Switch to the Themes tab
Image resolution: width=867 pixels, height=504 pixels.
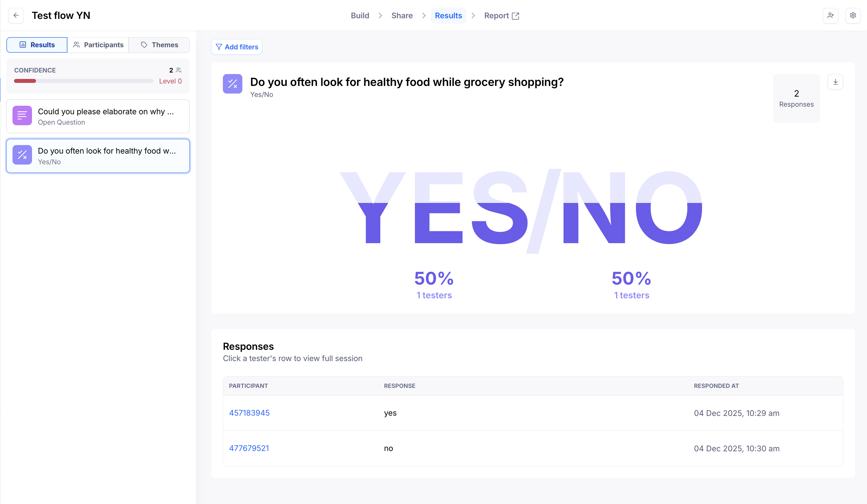pos(159,45)
